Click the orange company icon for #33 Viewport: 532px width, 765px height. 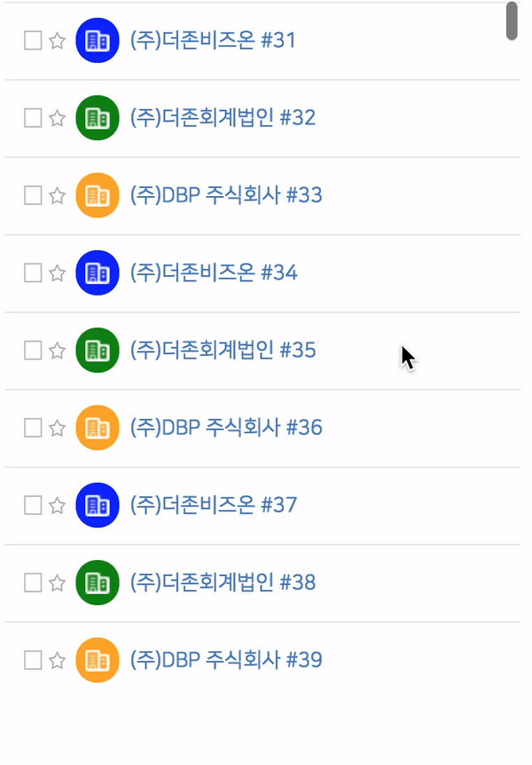click(x=98, y=195)
